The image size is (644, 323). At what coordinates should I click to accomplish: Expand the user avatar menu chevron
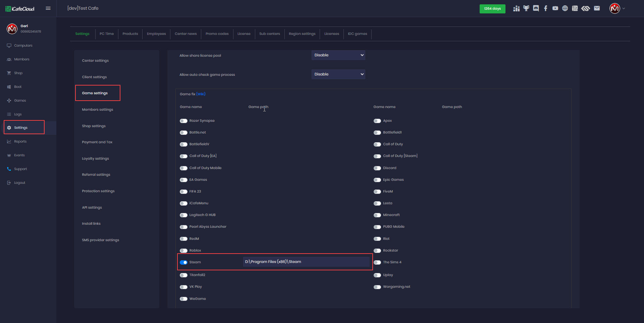click(x=624, y=9)
